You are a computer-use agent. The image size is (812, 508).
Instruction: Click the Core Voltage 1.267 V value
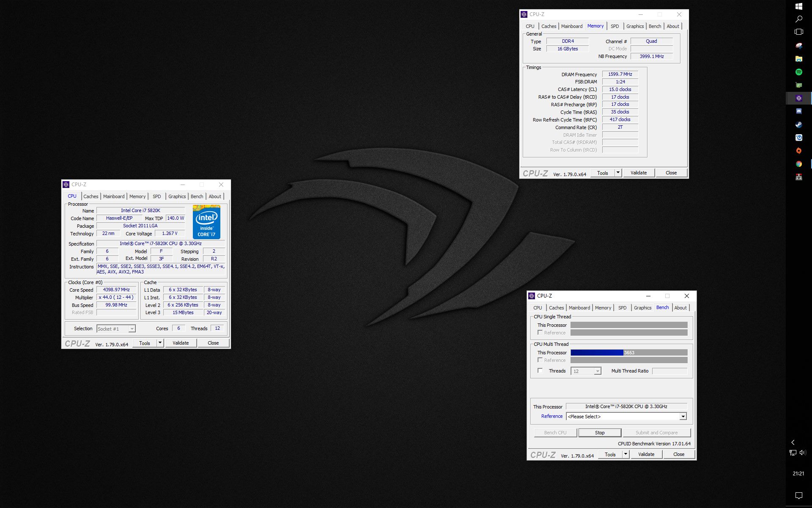(x=170, y=233)
